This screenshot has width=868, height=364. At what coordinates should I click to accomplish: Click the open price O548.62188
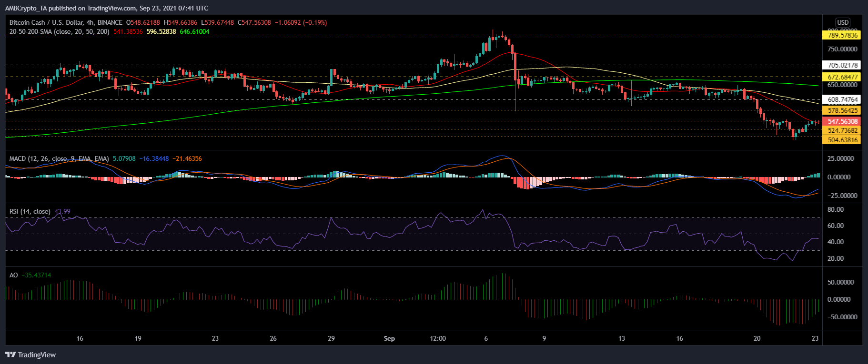pyautogui.click(x=143, y=22)
